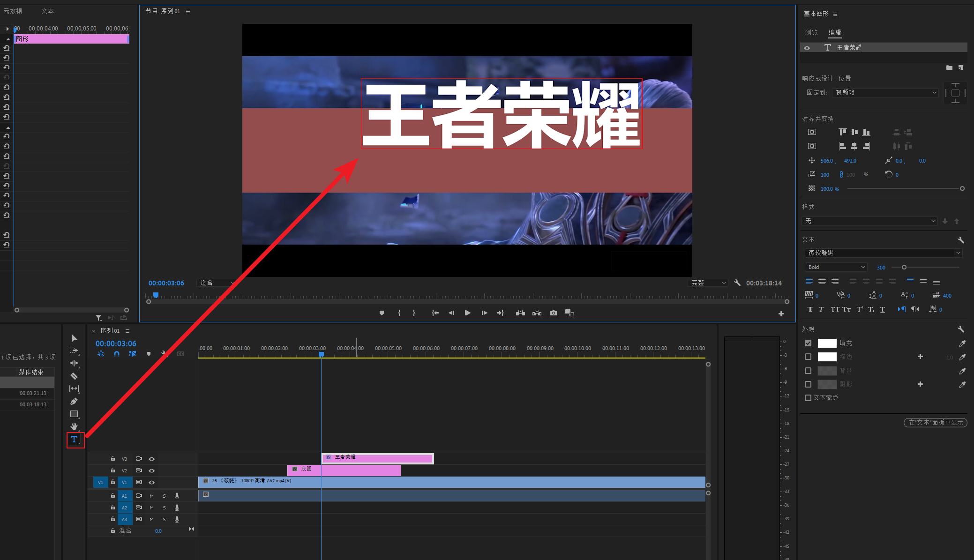Center align text in Essential Graphics
The width and height of the screenshot is (974, 560).
[x=822, y=281]
